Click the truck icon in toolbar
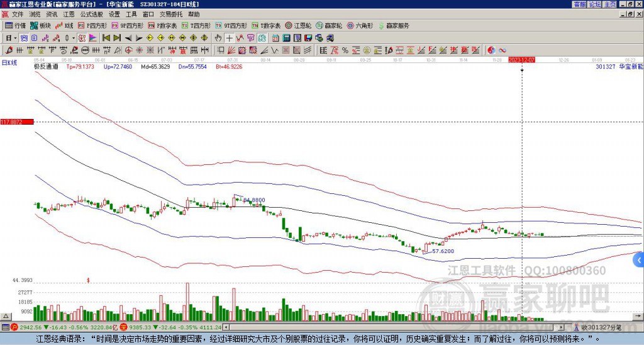644x345 pixels. pyautogui.click(x=330, y=38)
